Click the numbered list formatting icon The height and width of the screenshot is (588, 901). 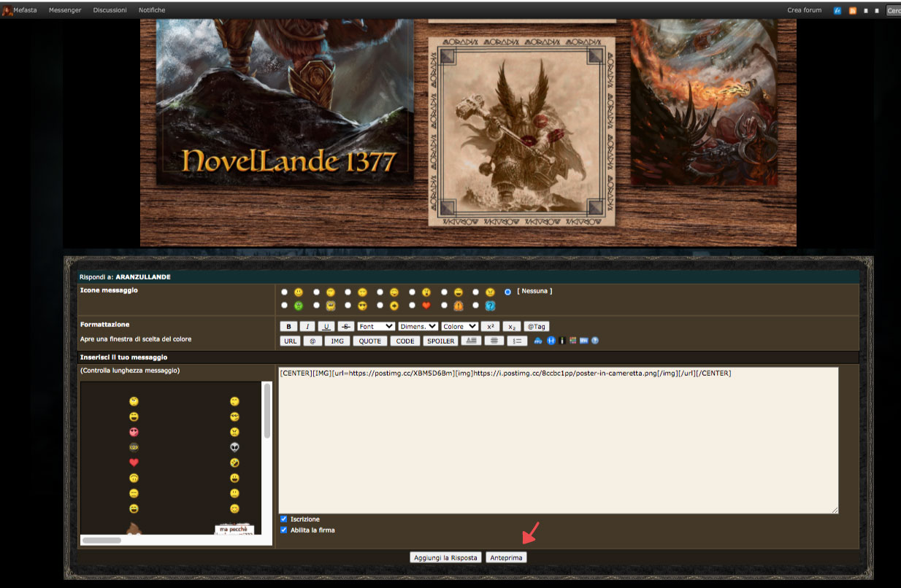click(x=517, y=341)
